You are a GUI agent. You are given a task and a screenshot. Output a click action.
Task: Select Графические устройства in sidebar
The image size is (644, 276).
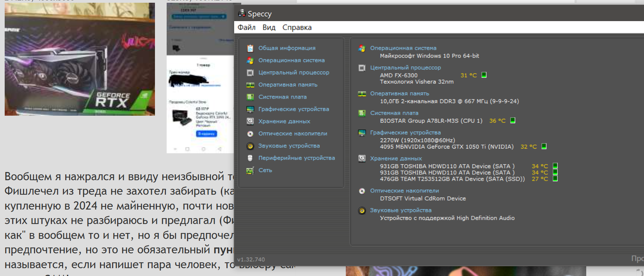click(x=294, y=109)
